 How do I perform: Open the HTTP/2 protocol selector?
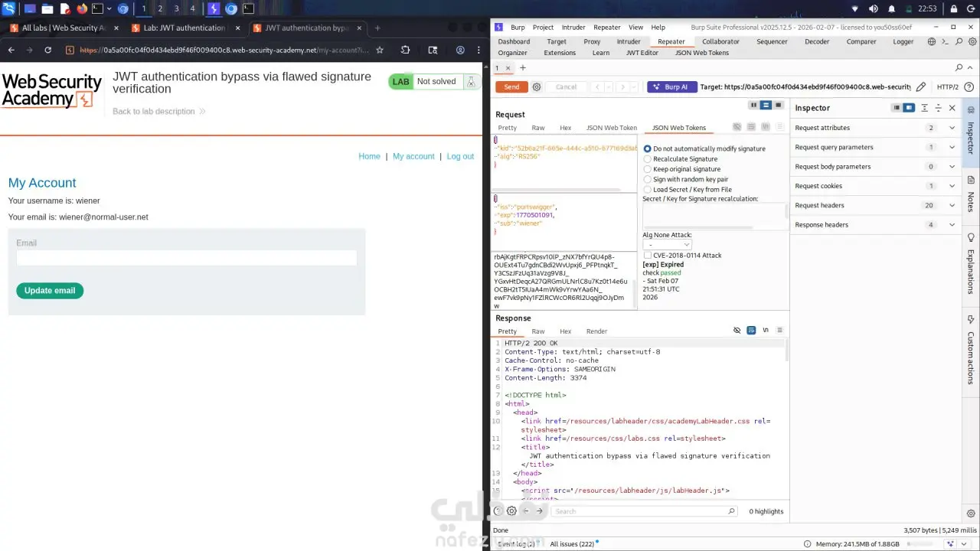click(948, 87)
